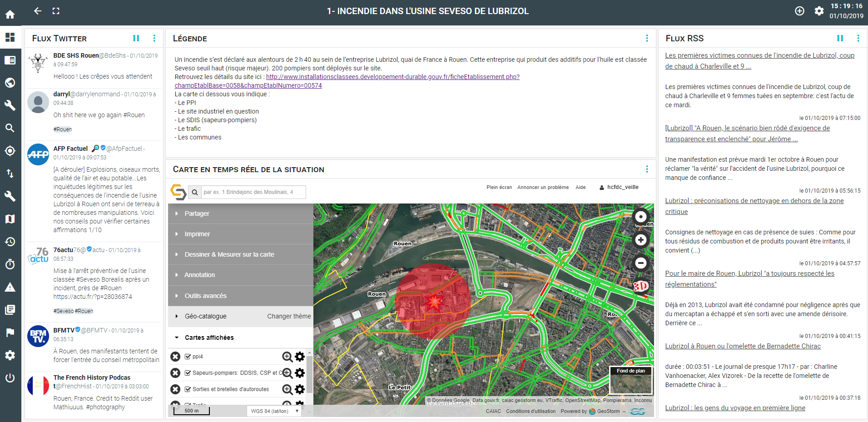868x422 pixels.
Task: Open the news card icon in sidebar
Action: 10,60
